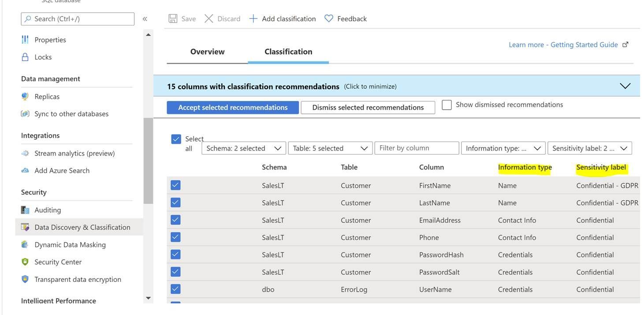Open Security Center from the sidebar
Image resolution: width=644 pixels, height=315 pixels.
coord(58,262)
